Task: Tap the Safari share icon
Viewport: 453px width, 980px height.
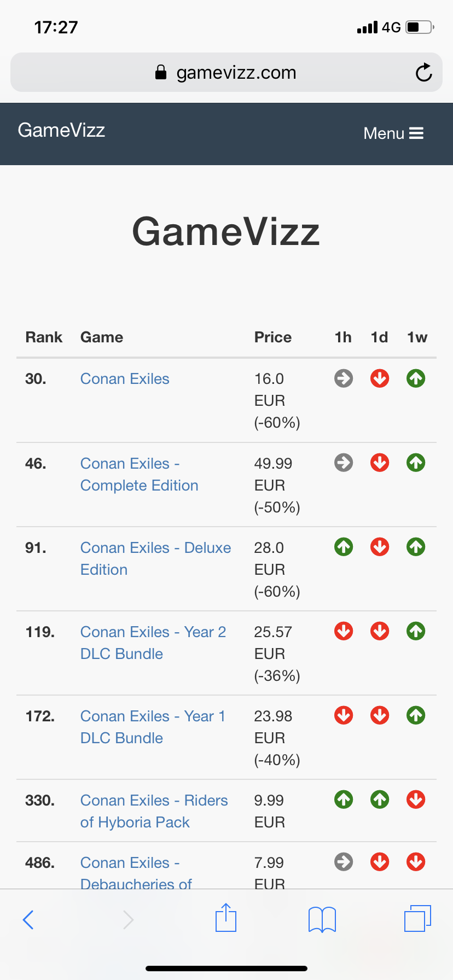Action: tap(226, 918)
